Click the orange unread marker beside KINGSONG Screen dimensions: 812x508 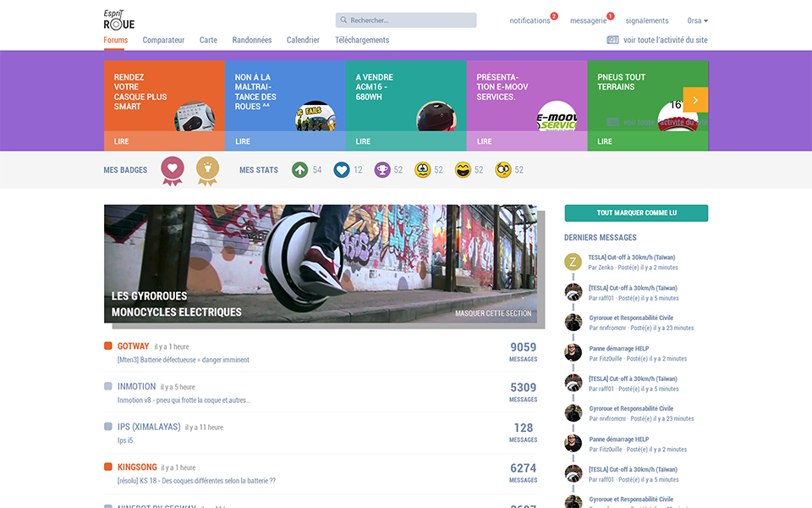[108, 467]
